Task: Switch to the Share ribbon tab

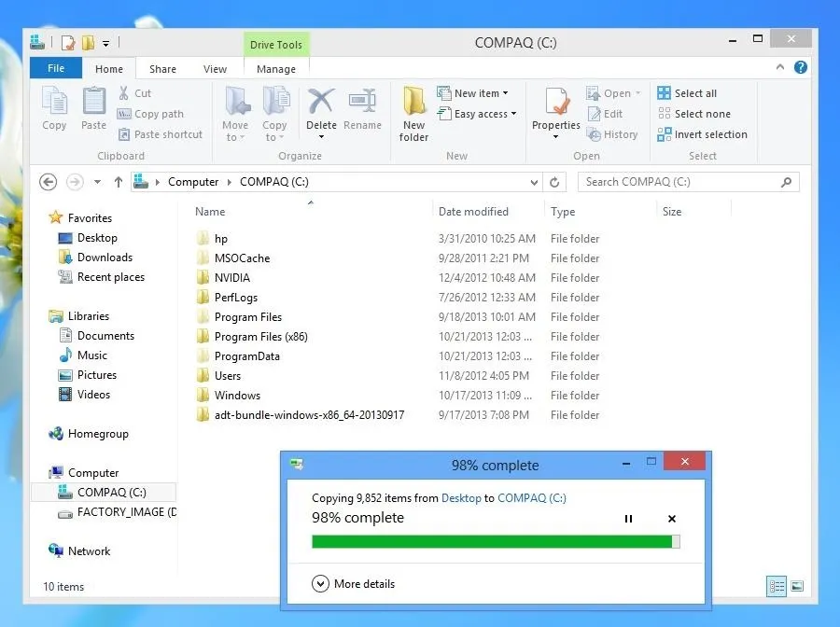Action: click(x=162, y=68)
